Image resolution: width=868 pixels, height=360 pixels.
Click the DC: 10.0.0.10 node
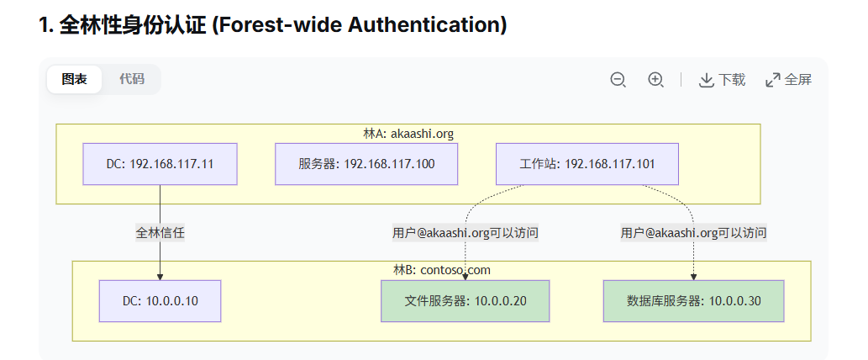pos(160,301)
